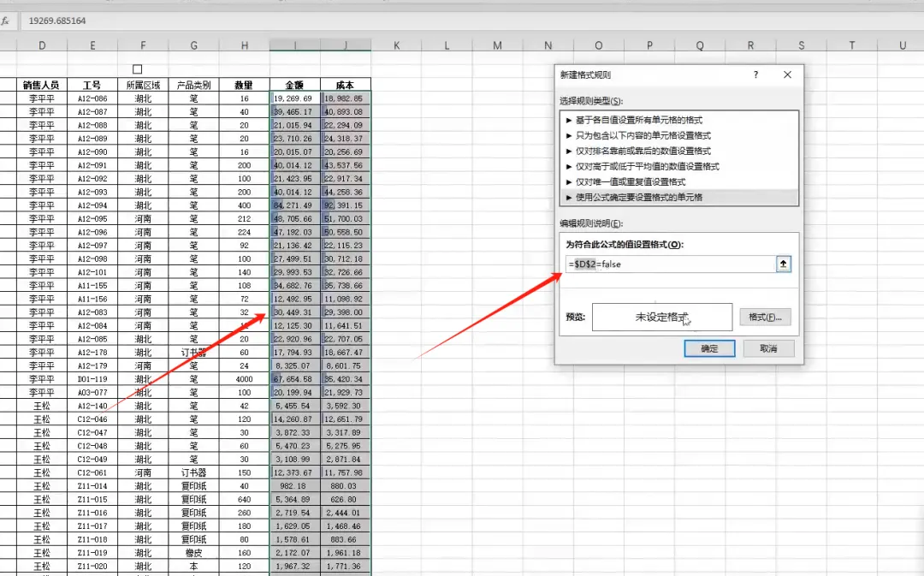
Task: Select rule type 使用公式确定要设置格式的单元格
Action: coord(678,197)
